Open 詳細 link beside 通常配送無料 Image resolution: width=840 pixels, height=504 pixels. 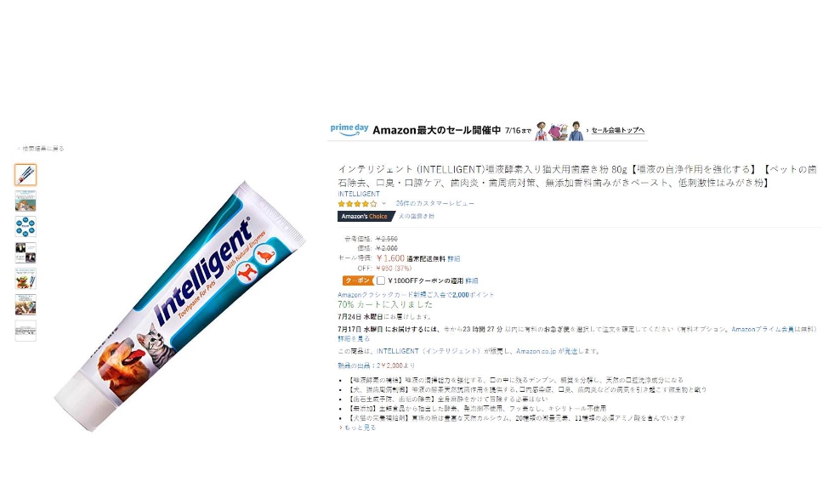tap(454, 258)
